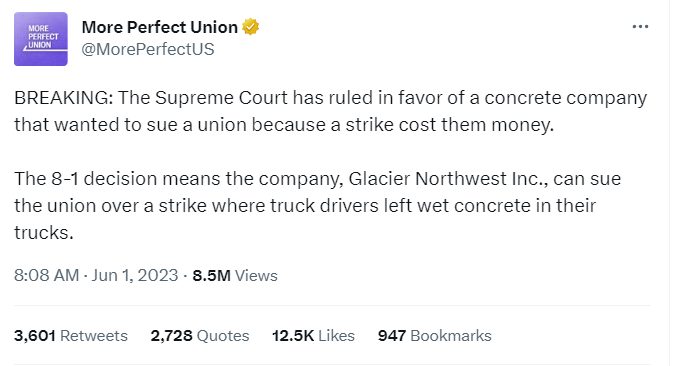Click the 2,728 figure beside Quotes

pyautogui.click(x=171, y=335)
